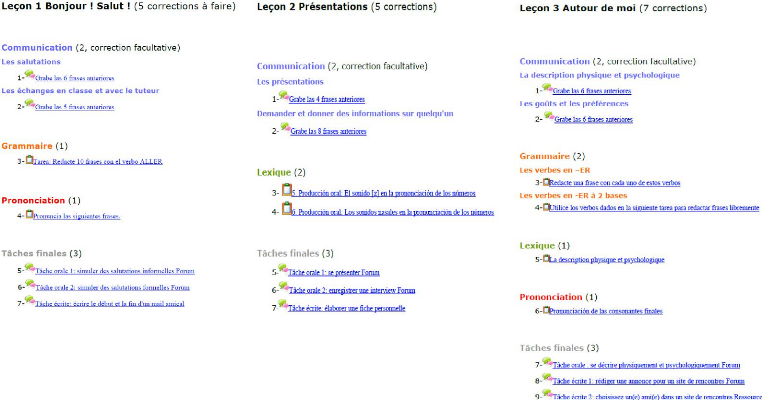Viewport: 762px width, 400px height.
Task: Open Producción oral: Los sonidos nasales link
Action: coord(393,212)
